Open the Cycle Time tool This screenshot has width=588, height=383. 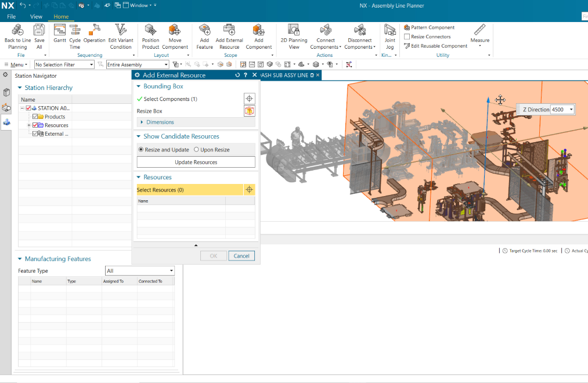[x=75, y=37]
